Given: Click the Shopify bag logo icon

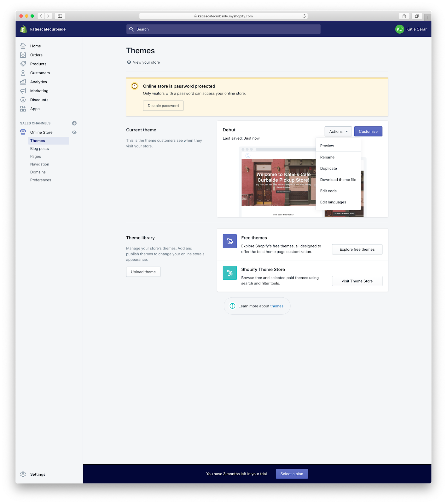Looking at the screenshot, I should (x=23, y=29).
